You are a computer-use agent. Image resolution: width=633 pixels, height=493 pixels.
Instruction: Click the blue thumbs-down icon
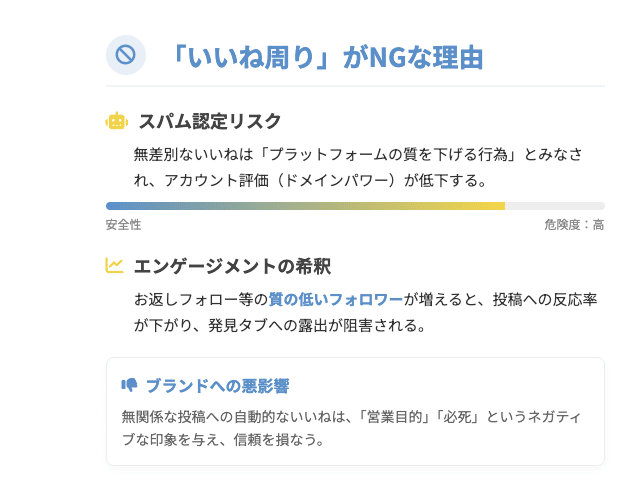click(129, 385)
